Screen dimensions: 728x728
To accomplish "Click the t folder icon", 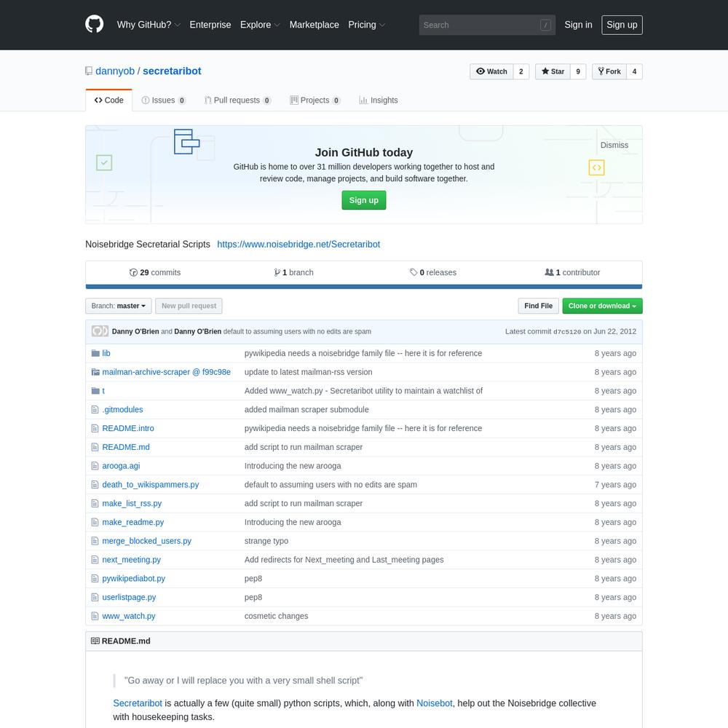I will (x=95, y=391).
